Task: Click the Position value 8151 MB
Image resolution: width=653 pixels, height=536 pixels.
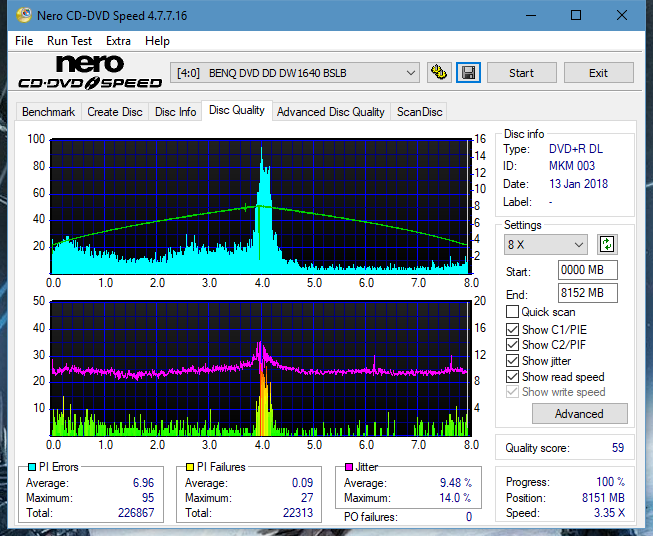Action: coord(603,498)
